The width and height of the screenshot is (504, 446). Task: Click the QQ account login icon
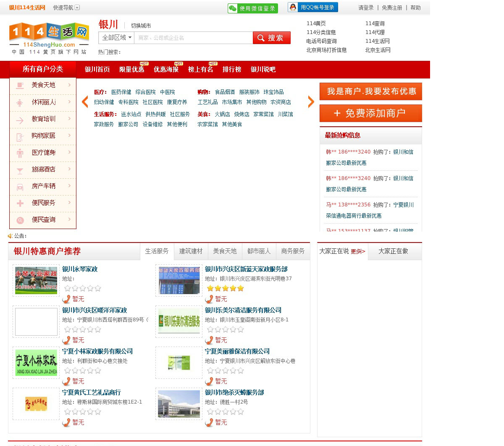293,7
